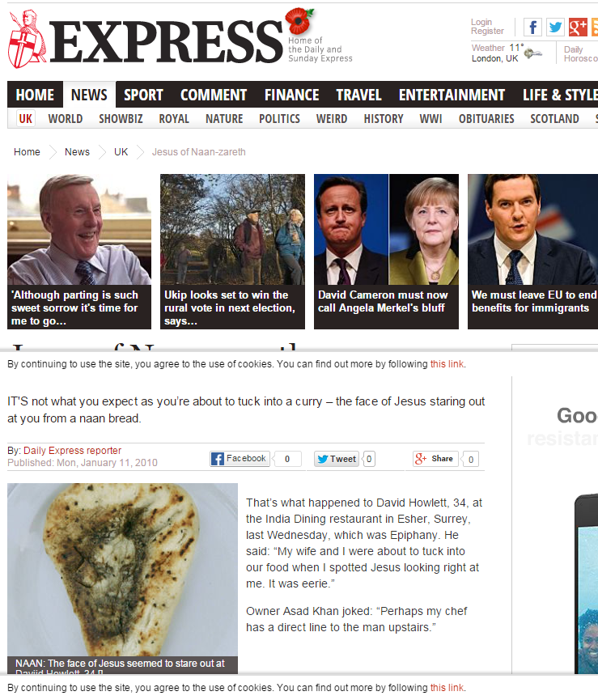Open the Twitter icon in the header
This screenshot has width=598, height=700.
555,28
